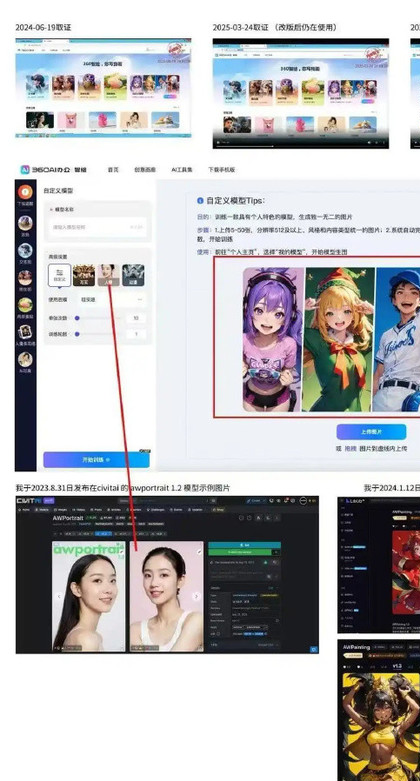Click the Create button in Civitai header
This screenshot has width=420, height=781.
tap(256, 501)
